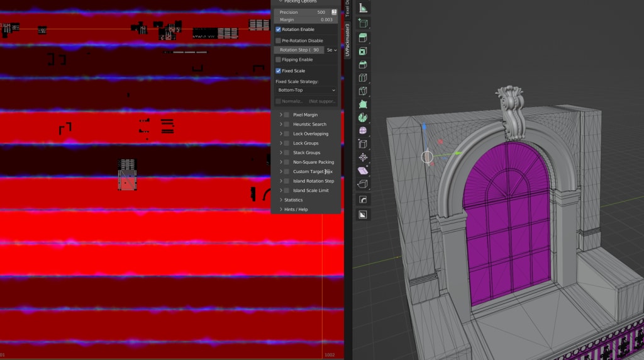The image size is (644, 360).
Task: Tick the Heuristic Search checkbox
Action: (287, 125)
